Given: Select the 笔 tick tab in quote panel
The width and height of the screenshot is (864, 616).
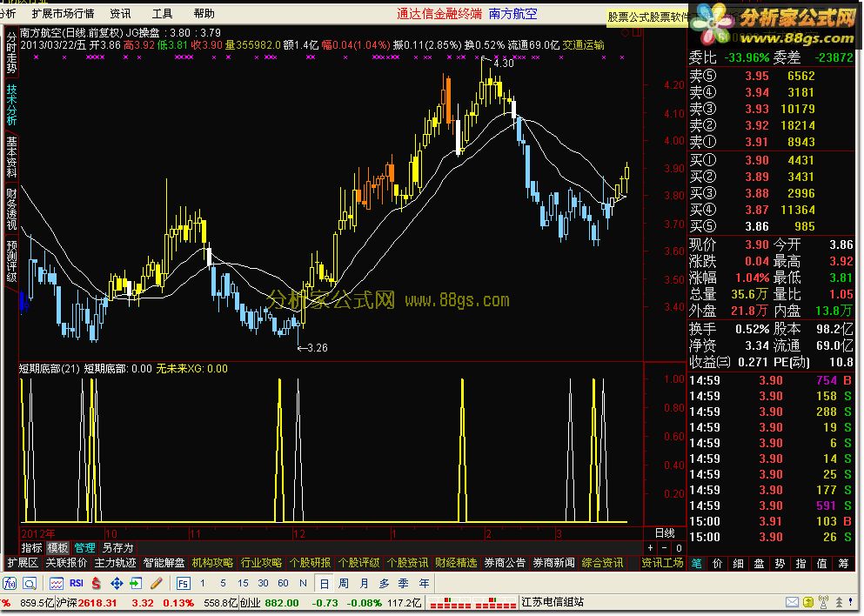Looking at the screenshot, I should coord(696,563).
